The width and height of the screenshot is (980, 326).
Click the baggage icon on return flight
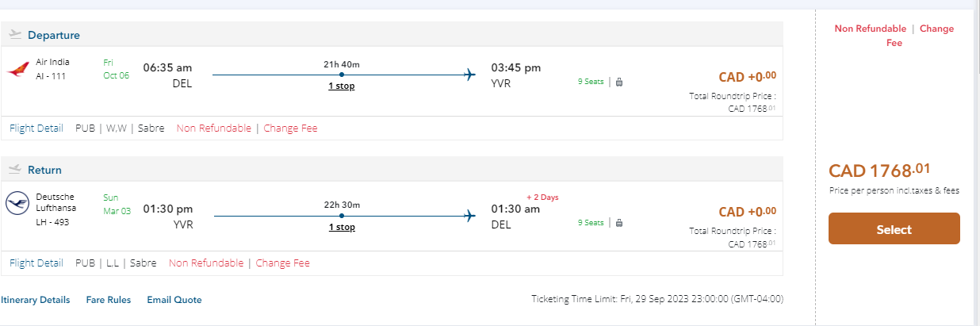point(619,223)
